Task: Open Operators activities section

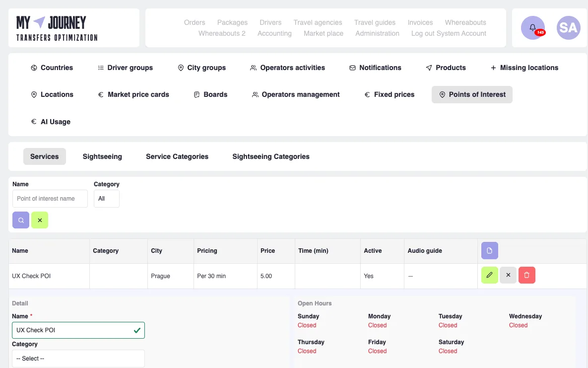Action: (287, 68)
